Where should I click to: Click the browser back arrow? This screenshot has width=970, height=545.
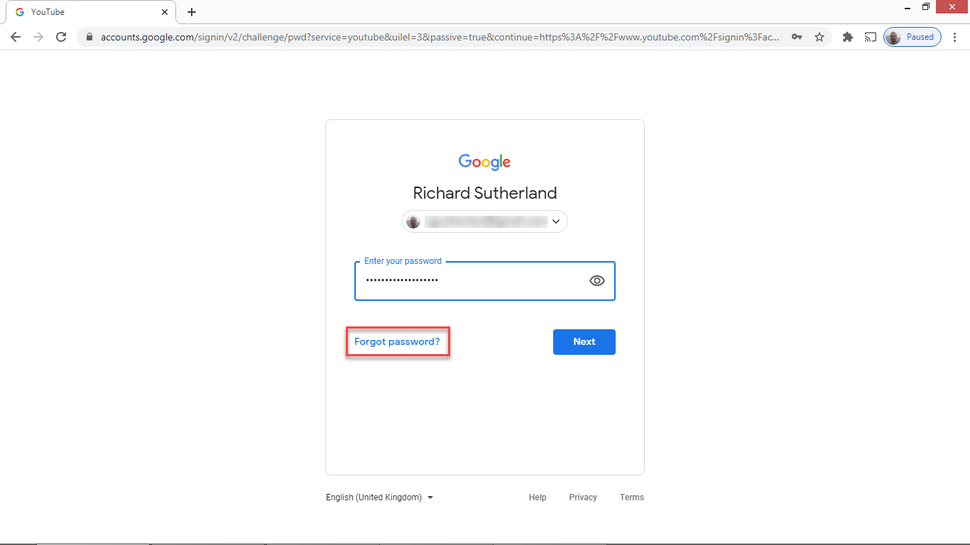point(15,37)
